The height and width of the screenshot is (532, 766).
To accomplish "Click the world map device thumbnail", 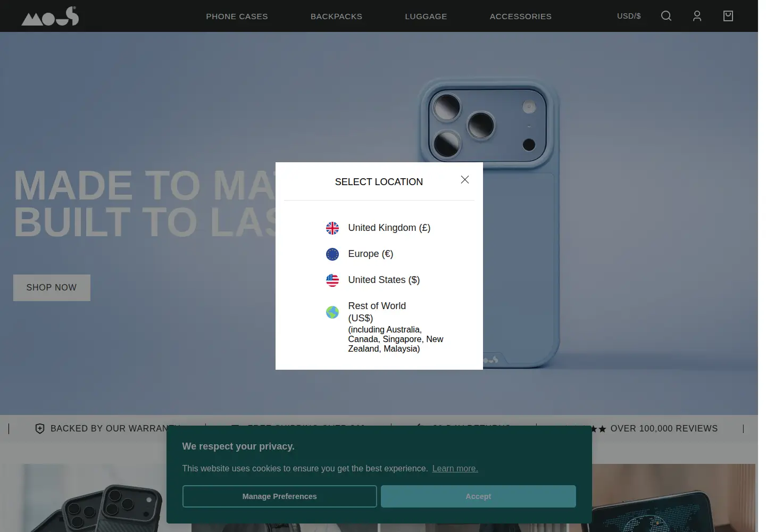I will tap(662, 498).
